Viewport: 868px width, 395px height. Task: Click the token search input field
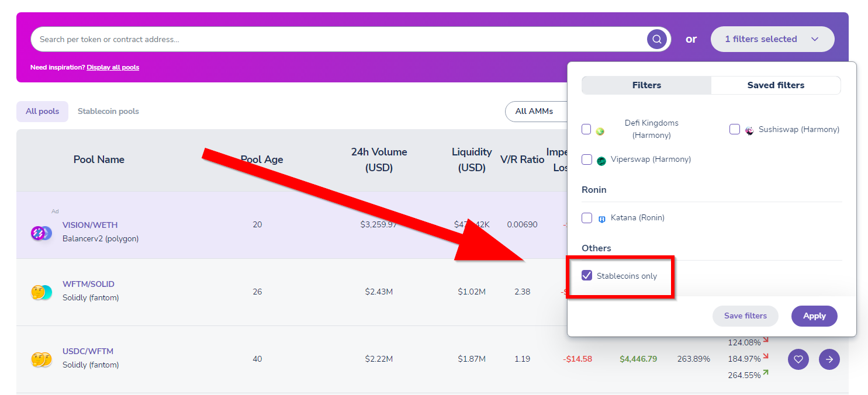(x=339, y=39)
